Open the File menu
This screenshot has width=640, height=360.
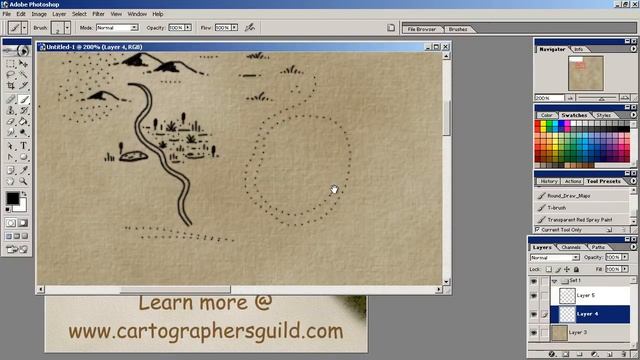tap(7, 14)
